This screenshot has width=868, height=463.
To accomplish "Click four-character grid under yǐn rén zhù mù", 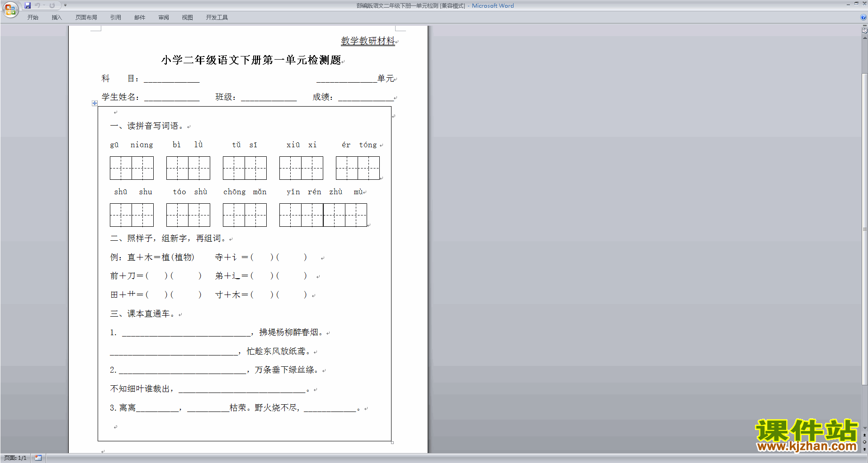I will 323,215.
